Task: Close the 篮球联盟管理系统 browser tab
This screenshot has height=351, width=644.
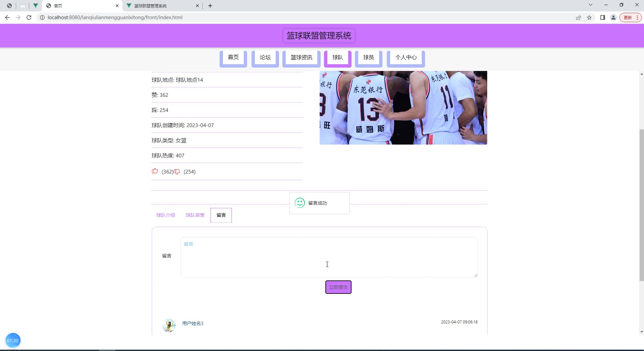Action: (x=197, y=6)
